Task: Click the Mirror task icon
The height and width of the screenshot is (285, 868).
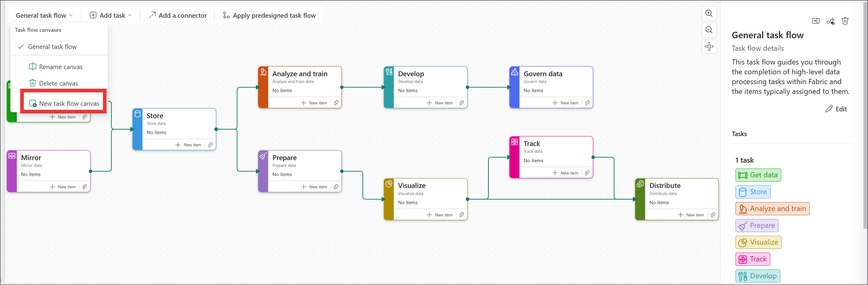Action: pyautogui.click(x=12, y=155)
